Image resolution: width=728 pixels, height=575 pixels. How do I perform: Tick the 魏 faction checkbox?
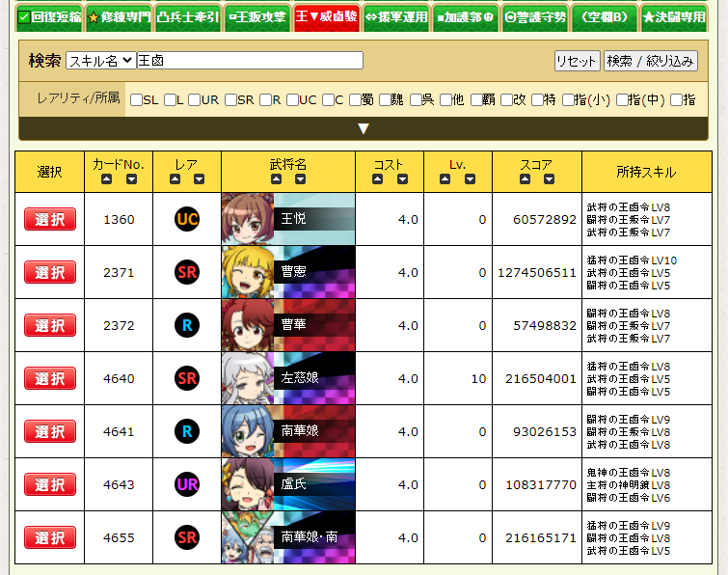pos(385,100)
